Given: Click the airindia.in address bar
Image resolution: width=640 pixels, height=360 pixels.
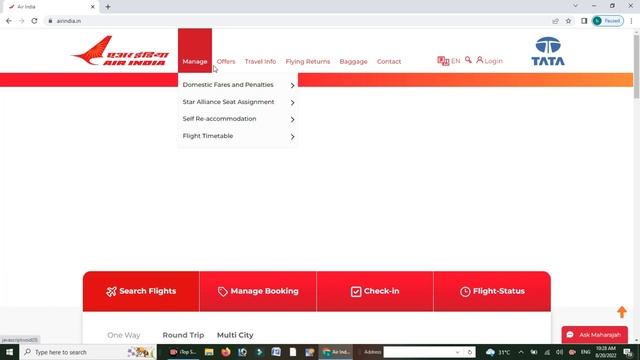Looking at the screenshot, I should pyautogui.click(x=298, y=21).
